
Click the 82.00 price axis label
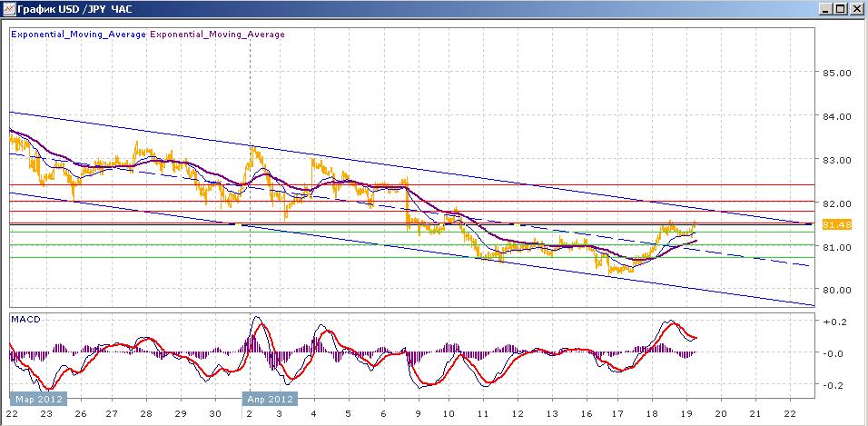(x=836, y=203)
